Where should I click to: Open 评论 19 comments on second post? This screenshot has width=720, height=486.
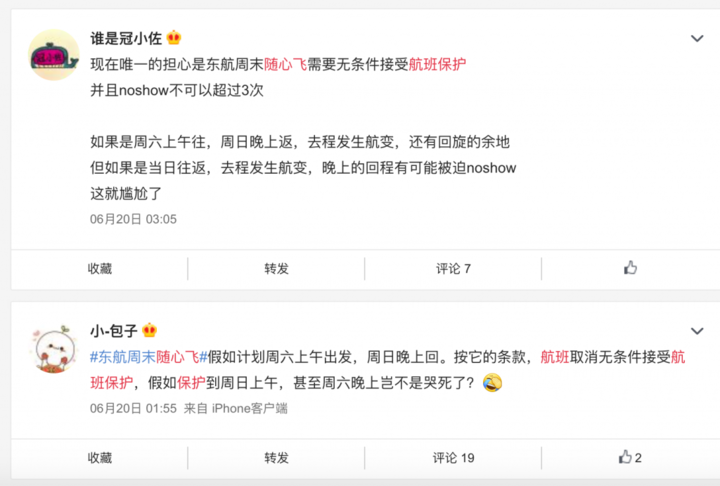point(453,458)
